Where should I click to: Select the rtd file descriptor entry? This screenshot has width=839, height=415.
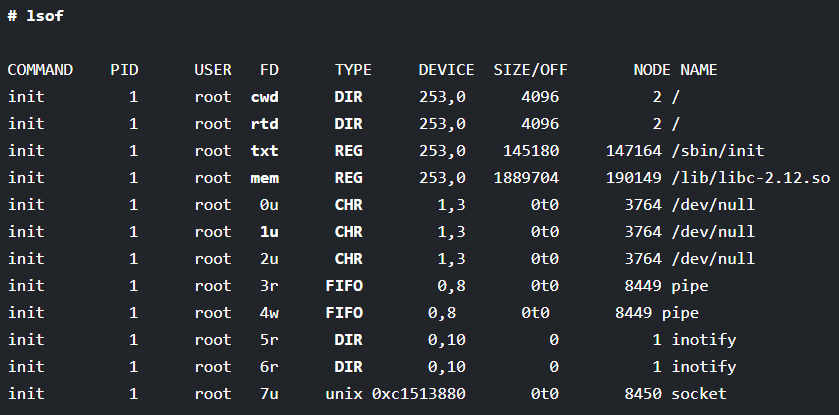pos(265,124)
